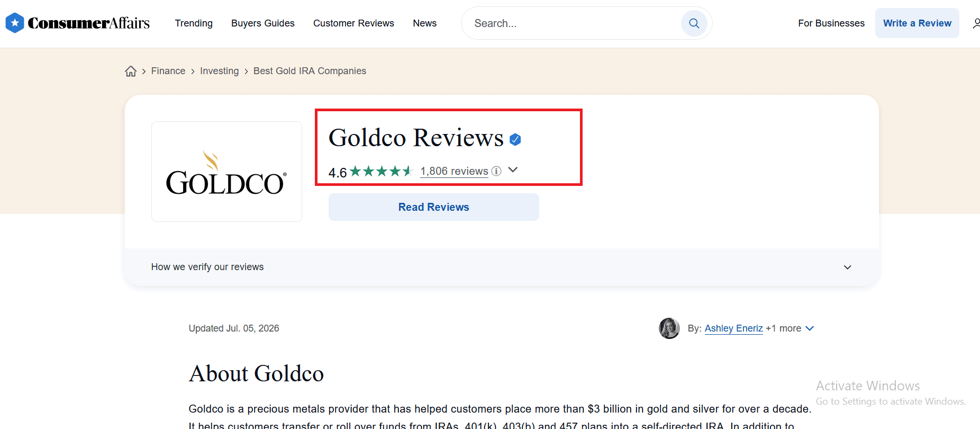This screenshot has width=980, height=429.
Task: Open the Trending menu
Action: tap(194, 23)
